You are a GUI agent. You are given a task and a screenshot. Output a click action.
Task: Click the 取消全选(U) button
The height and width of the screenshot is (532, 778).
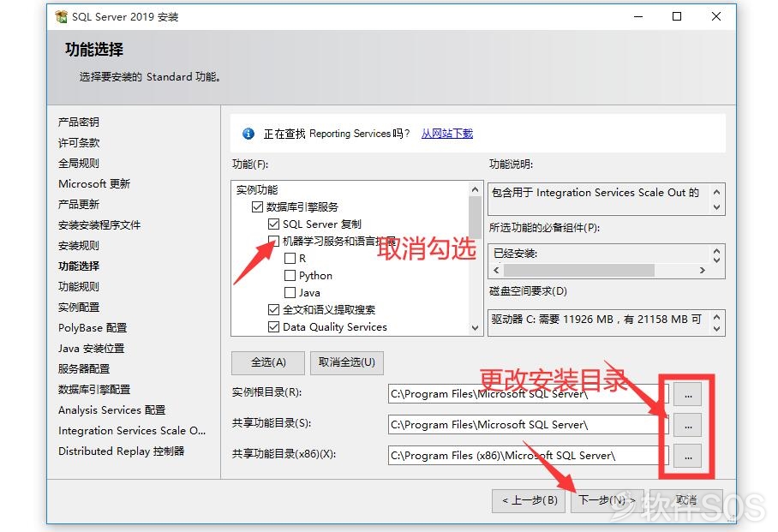coord(347,362)
